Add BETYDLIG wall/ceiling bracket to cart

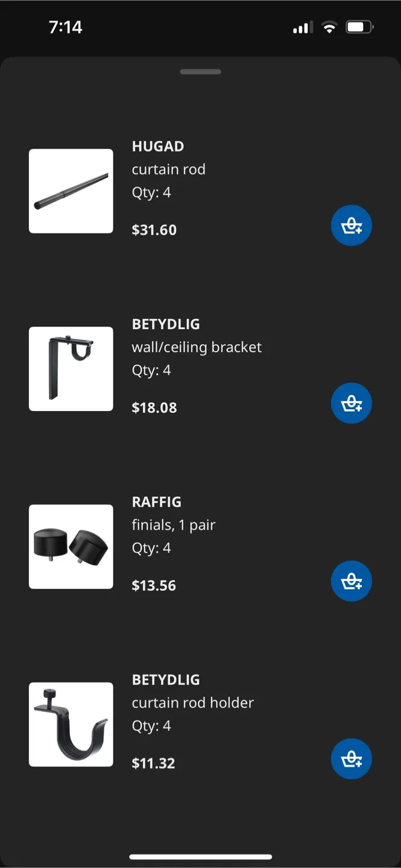(352, 403)
